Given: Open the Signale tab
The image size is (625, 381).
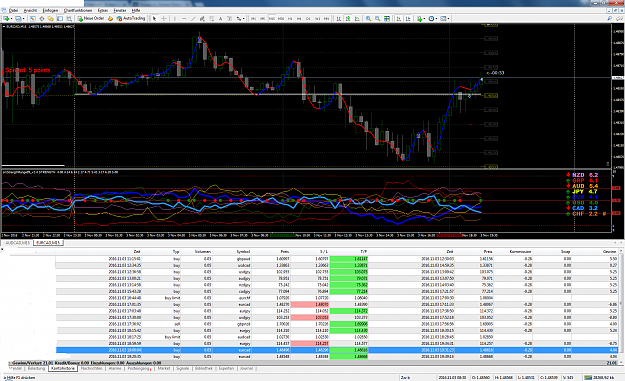Looking at the screenshot, I should [182, 369].
